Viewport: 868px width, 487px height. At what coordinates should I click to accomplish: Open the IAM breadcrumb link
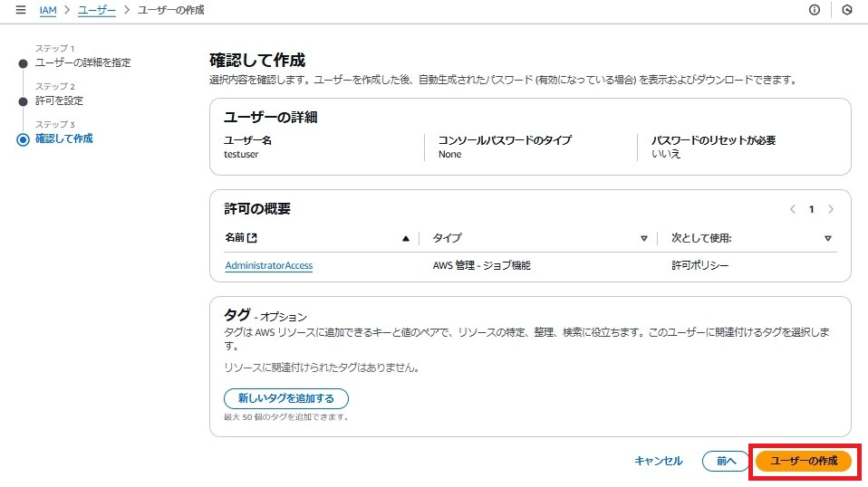(x=48, y=10)
